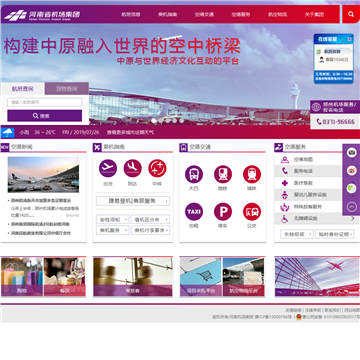This screenshot has width=360, height=360.
Task: Click the purple 搜索 search button
Action: (x=45, y=116)
